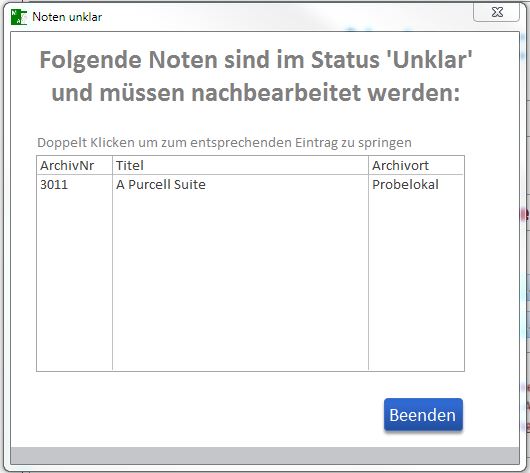Click divider between ArchivNr and Titel headers
Viewport: 530px width, 473px height.
click(x=112, y=165)
